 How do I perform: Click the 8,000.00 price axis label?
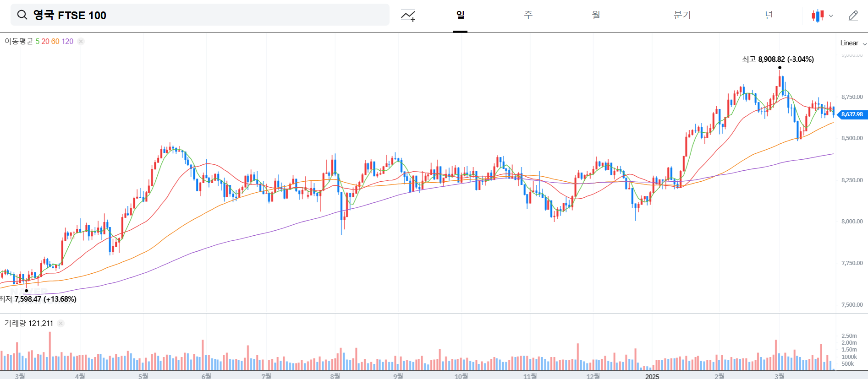852,222
